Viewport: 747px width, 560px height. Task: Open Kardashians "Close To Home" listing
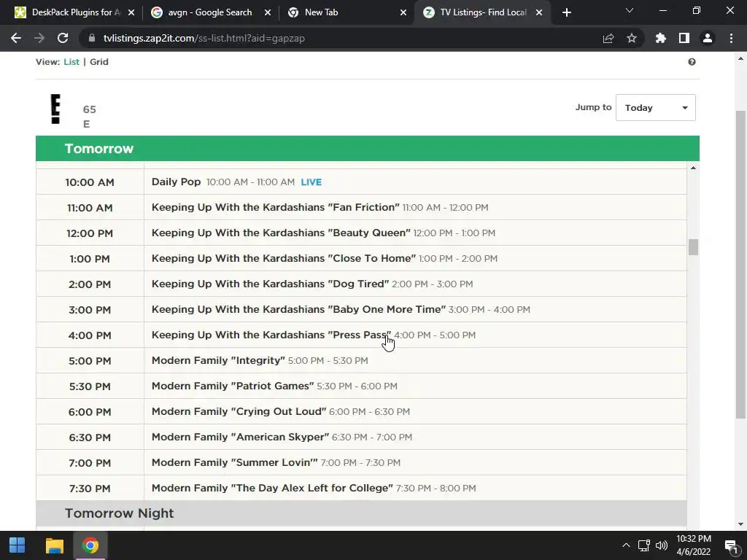[284, 258]
